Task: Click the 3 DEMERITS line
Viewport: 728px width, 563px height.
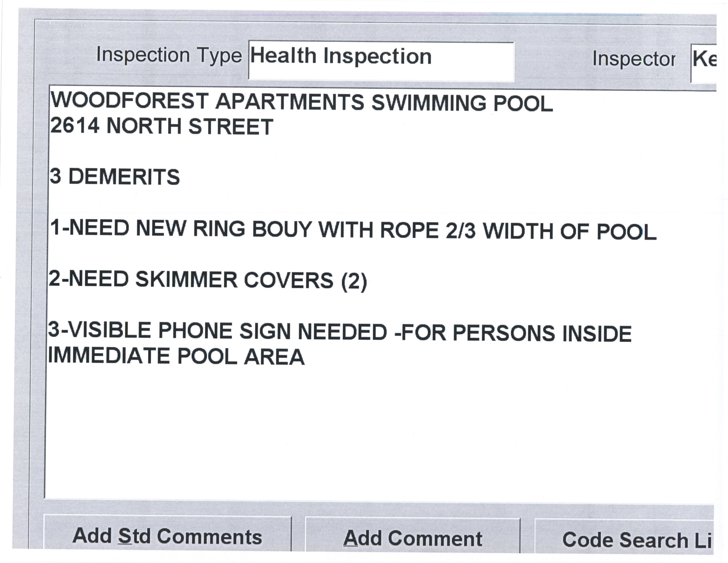Action: 115,177
